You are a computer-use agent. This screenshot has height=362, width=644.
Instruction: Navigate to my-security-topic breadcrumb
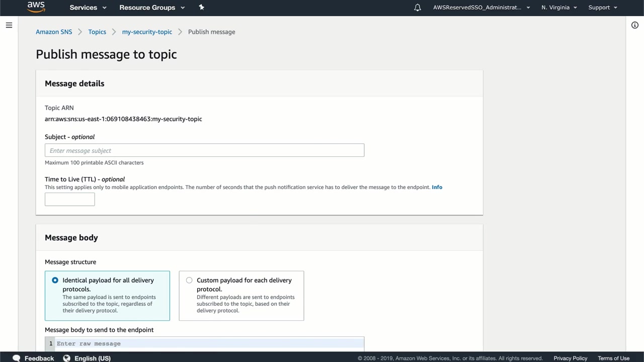pos(147,32)
